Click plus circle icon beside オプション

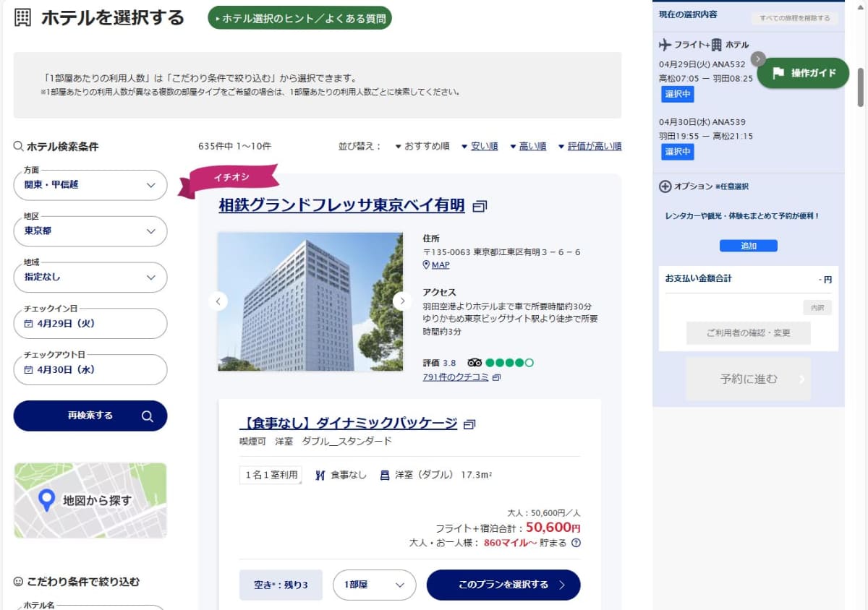pyautogui.click(x=665, y=186)
